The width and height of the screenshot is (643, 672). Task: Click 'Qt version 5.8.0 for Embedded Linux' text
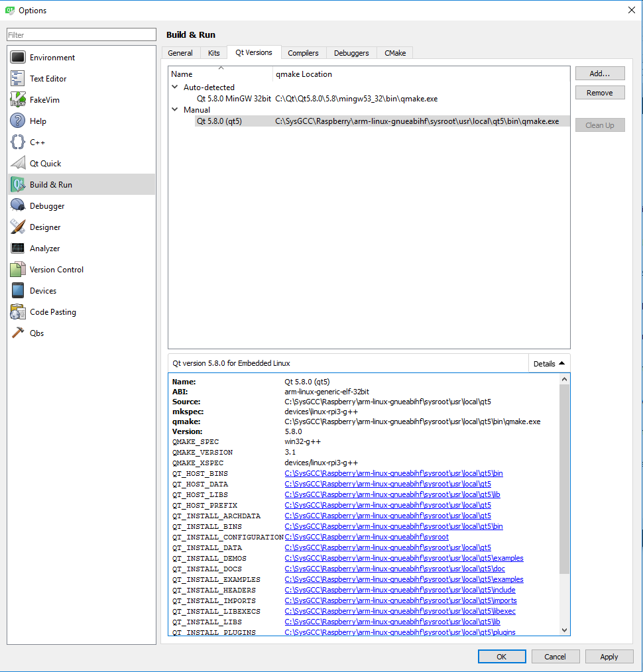231,363
